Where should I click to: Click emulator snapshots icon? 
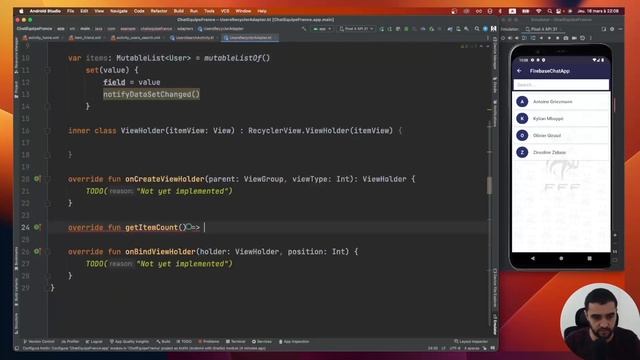click(582, 38)
